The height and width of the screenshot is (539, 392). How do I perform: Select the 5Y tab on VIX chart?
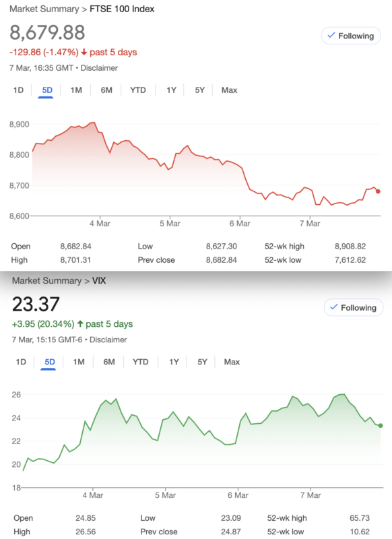pos(202,362)
